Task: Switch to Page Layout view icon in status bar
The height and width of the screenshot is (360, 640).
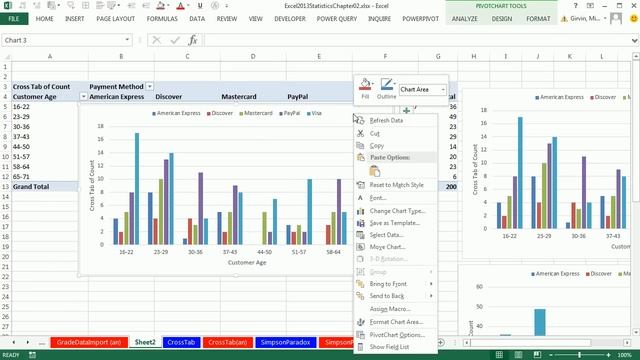Action: coord(518,355)
